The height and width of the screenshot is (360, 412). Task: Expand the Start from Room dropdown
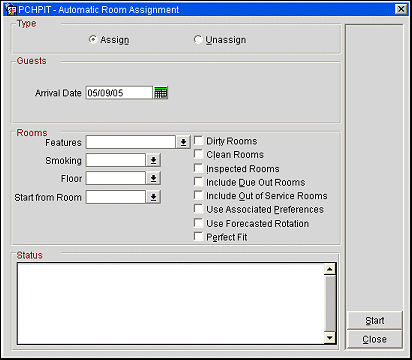pos(153,197)
